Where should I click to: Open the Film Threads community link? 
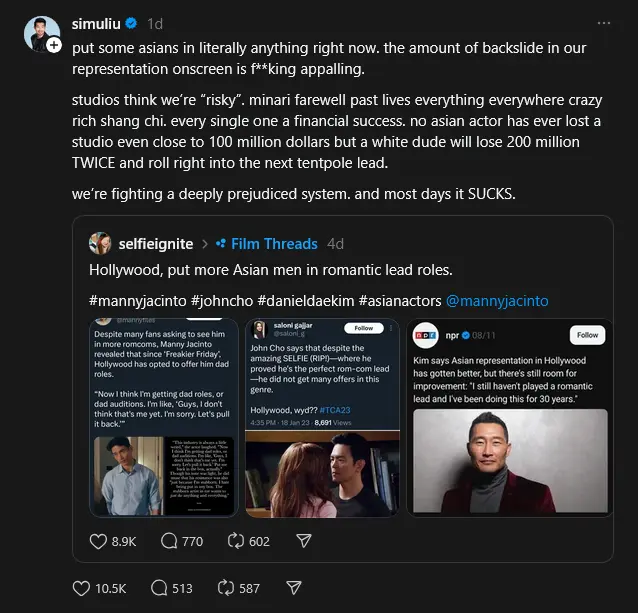click(x=273, y=243)
